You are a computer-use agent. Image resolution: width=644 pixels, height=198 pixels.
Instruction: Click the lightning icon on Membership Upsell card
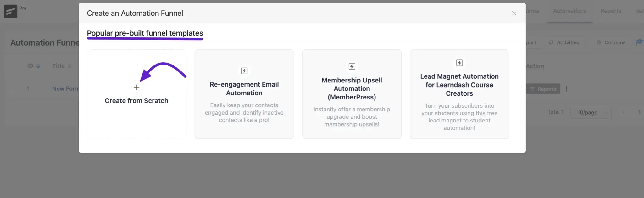[x=352, y=67]
